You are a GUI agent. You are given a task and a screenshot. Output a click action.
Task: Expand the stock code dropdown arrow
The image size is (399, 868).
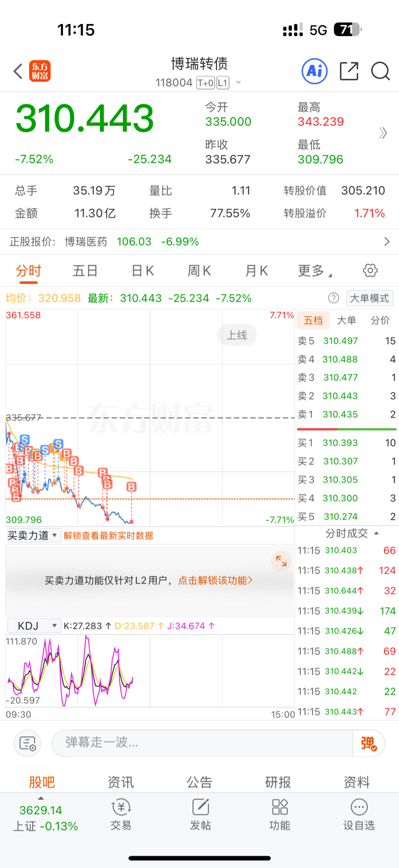(x=238, y=83)
